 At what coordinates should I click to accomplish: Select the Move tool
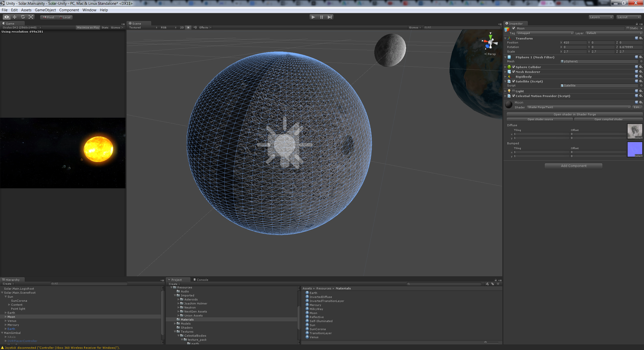(15, 17)
